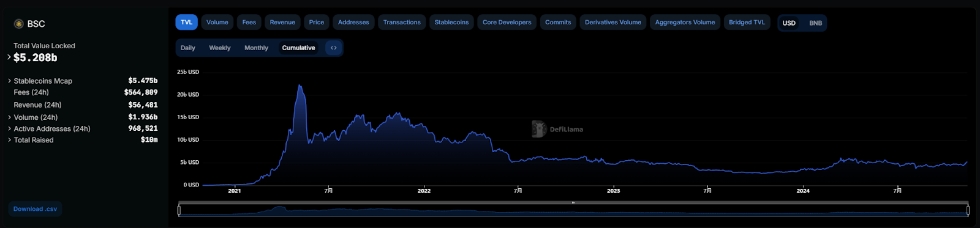The height and width of the screenshot is (228, 980).
Task: Grab the left range slider handle
Action: [179, 211]
